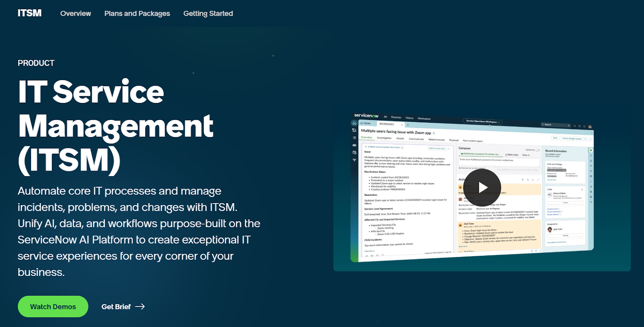Click the Home icon in the ServiceNow sidebar
This screenshot has width=644, height=327.
pos(354,123)
